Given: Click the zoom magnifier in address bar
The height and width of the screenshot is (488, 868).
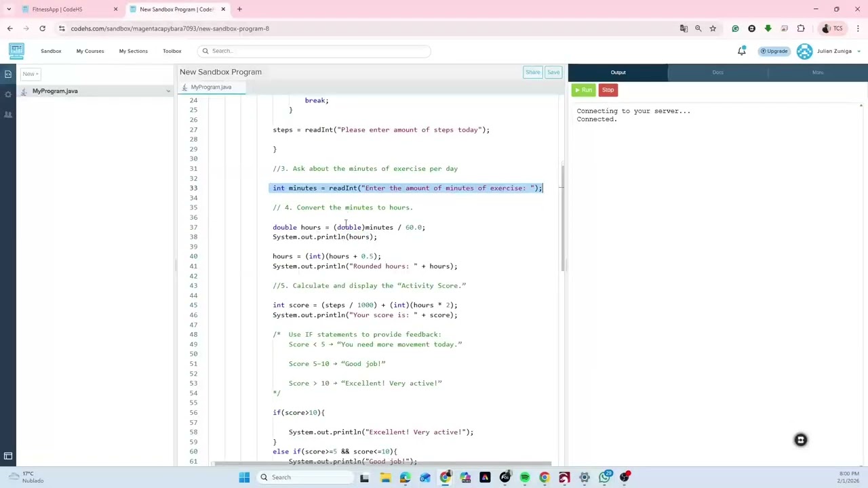Looking at the screenshot, I should [698, 28].
